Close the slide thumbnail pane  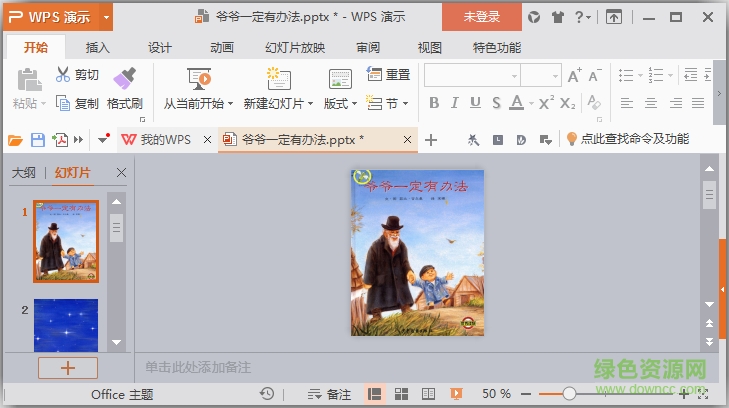[121, 173]
